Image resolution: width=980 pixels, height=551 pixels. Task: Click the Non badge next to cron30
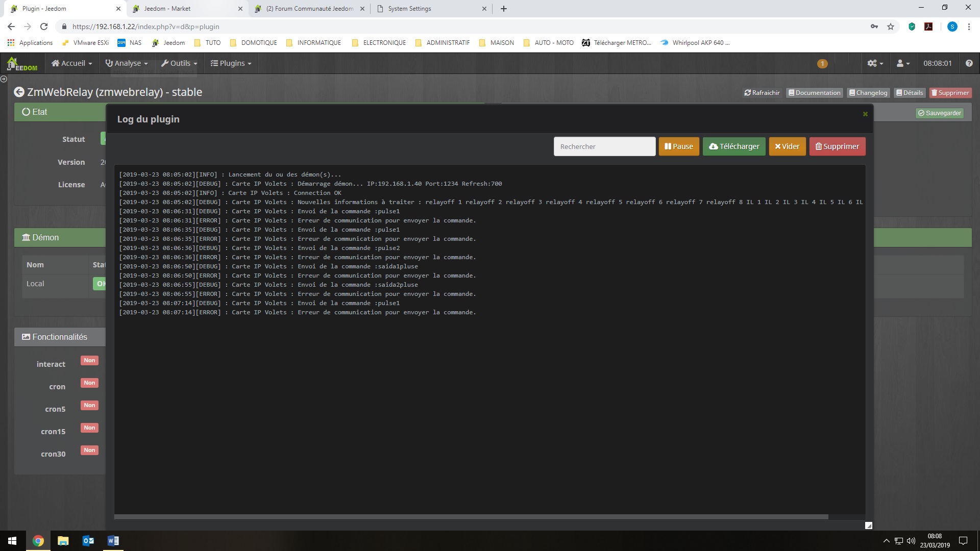point(89,450)
